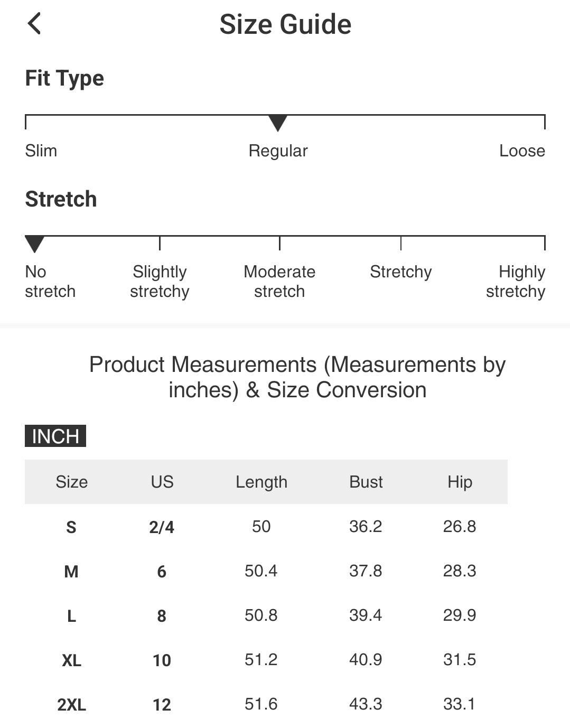
Task: Select the INCH unit tab
Action: click(55, 436)
